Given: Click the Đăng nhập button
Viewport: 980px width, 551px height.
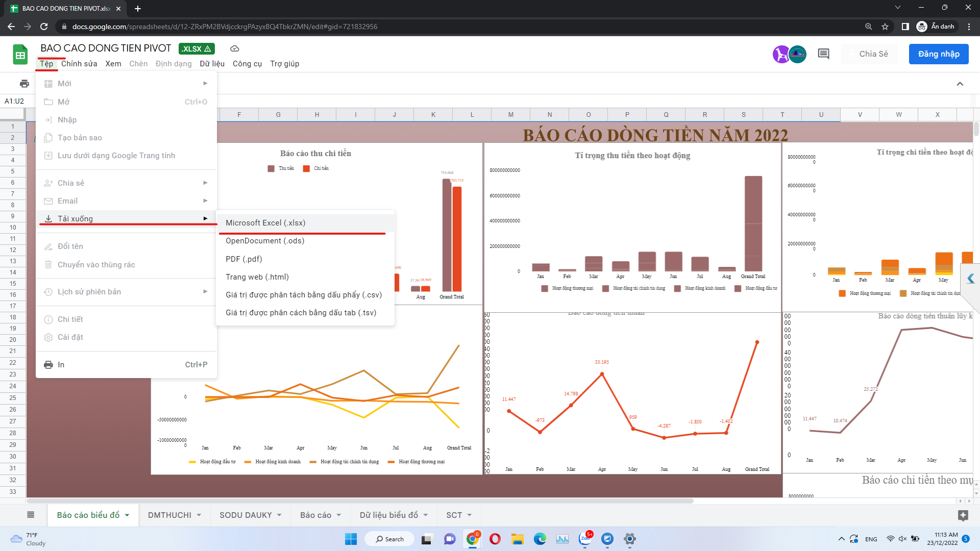Looking at the screenshot, I should point(938,54).
